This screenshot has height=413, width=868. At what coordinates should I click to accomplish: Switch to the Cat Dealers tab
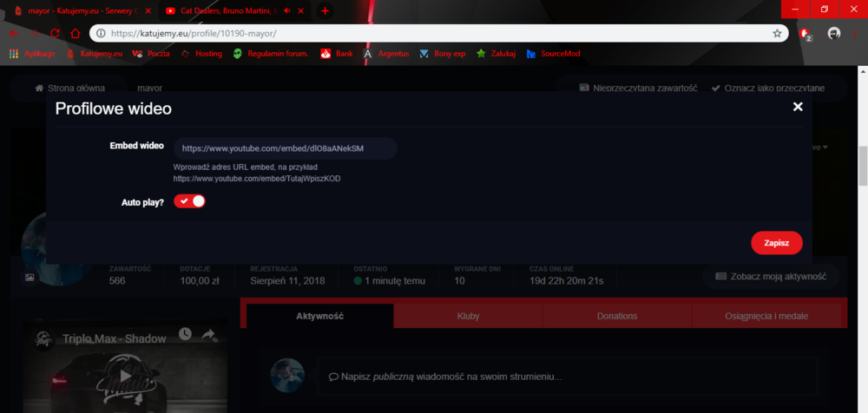(234, 10)
